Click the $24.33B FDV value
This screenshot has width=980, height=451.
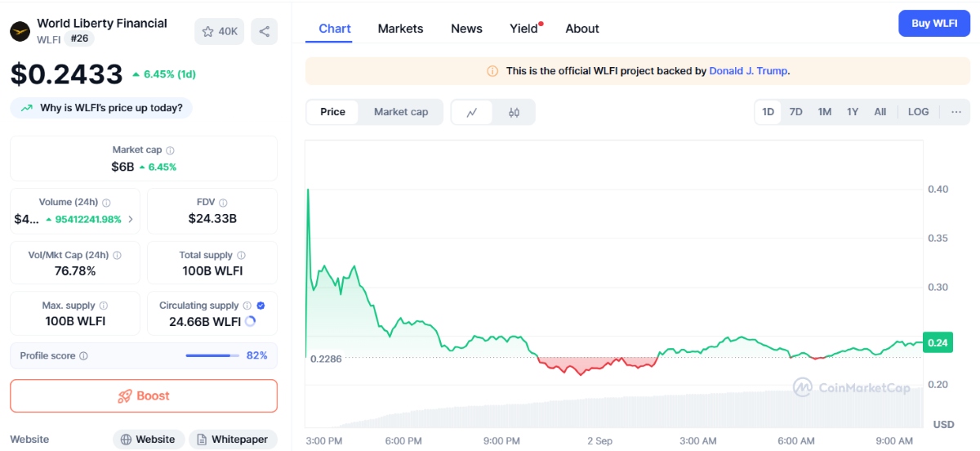click(212, 219)
